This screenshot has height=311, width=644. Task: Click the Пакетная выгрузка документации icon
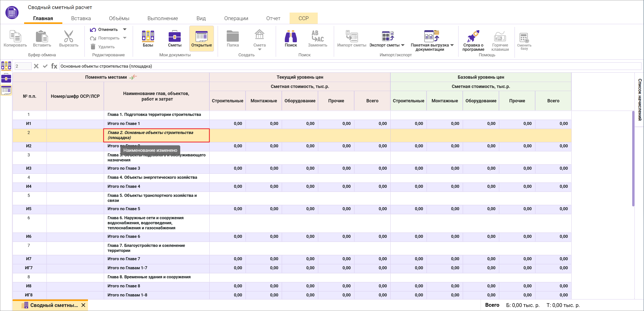pos(431,36)
